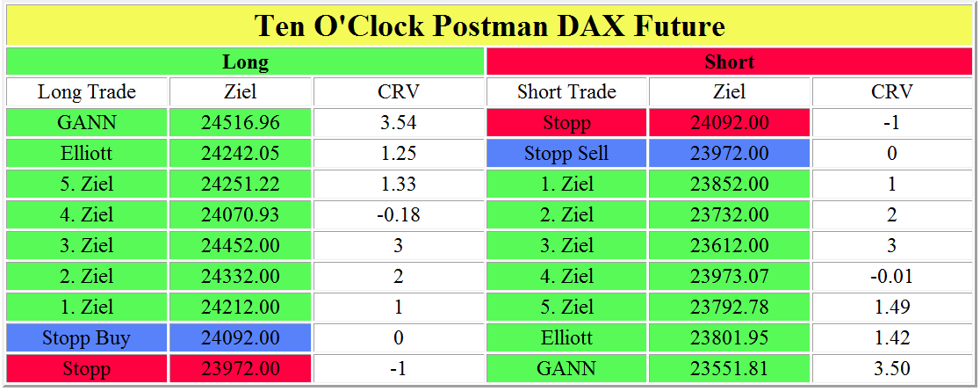Select the CRV value -0.18
Screen dimensions: 980x391
(398, 215)
